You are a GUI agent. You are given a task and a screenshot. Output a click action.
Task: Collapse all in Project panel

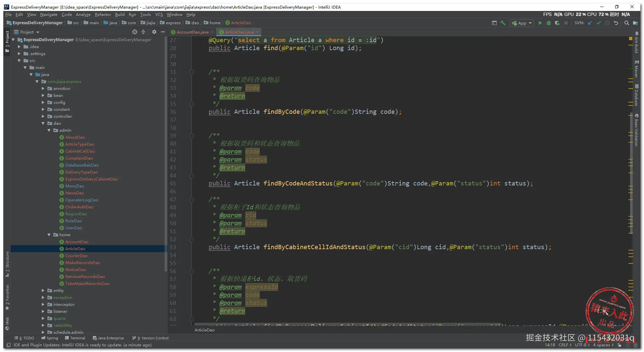click(x=143, y=32)
